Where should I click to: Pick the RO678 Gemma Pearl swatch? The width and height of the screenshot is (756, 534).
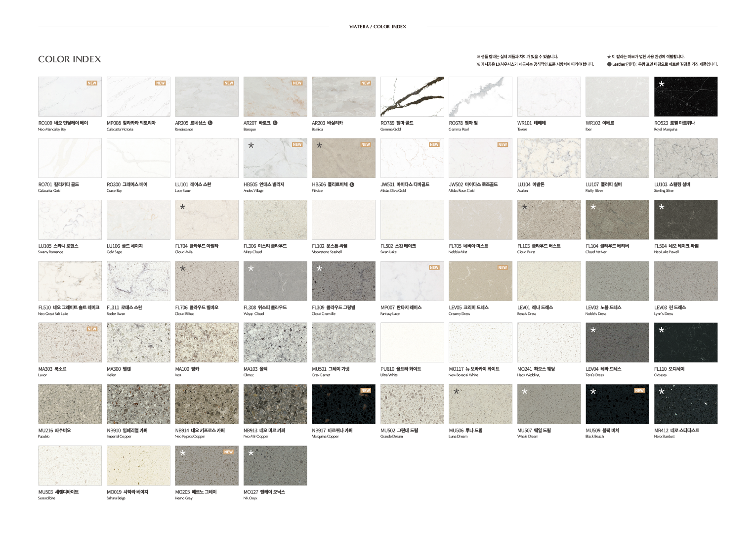point(480,96)
